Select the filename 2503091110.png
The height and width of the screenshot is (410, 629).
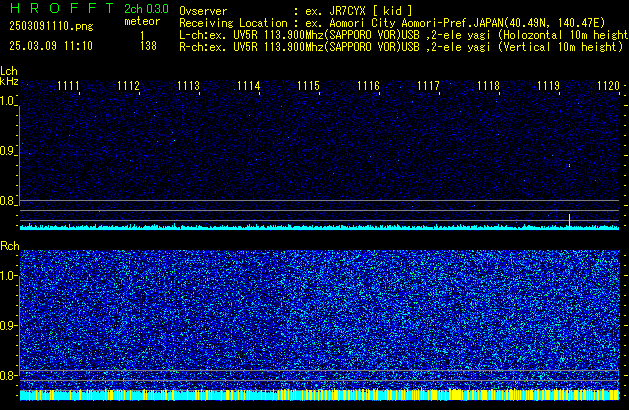pos(51,26)
